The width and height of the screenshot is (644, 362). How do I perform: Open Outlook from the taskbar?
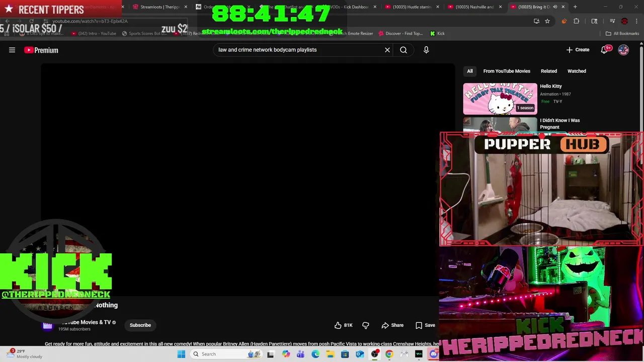tap(360, 354)
